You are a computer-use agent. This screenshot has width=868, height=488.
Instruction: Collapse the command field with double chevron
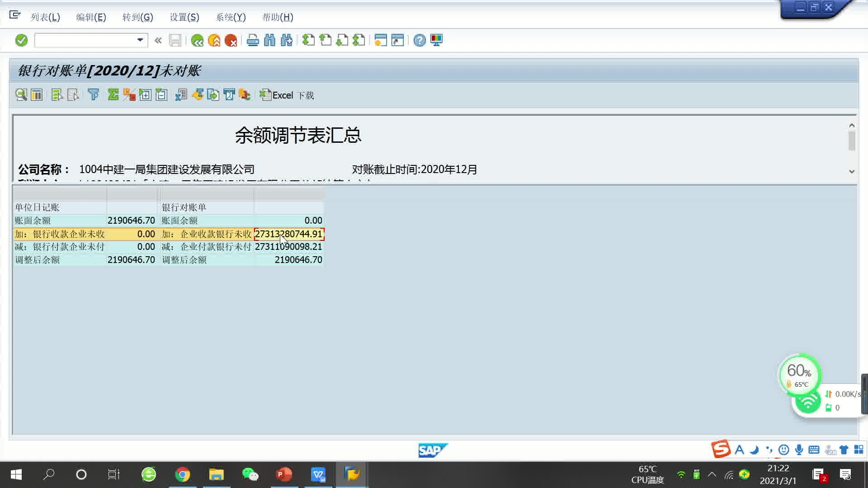click(x=158, y=41)
